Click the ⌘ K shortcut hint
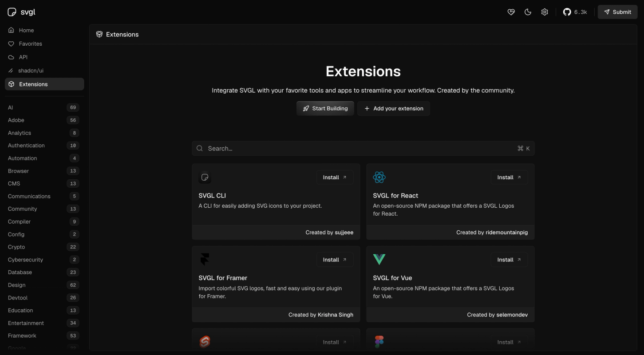 point(524,148)
